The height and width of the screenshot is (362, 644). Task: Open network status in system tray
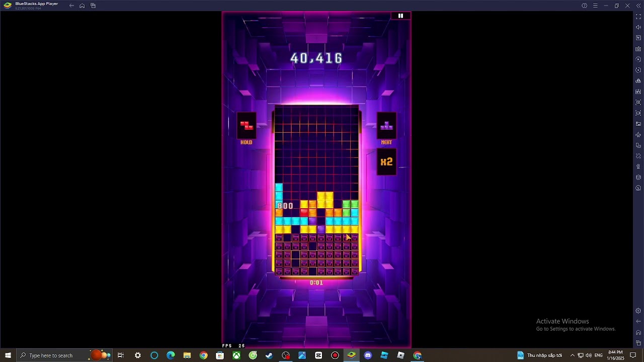[581, 355]
